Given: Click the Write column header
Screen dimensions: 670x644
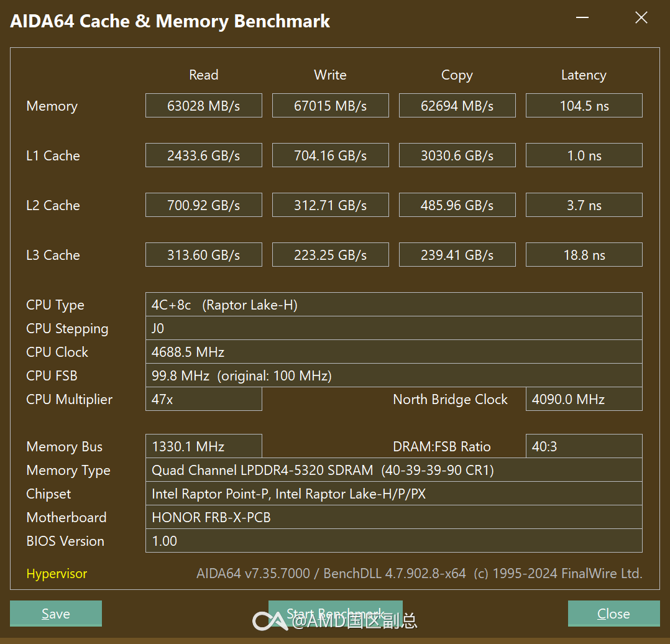Looking at the screenshot, I should pyautogui.click(x=330, y=75).
